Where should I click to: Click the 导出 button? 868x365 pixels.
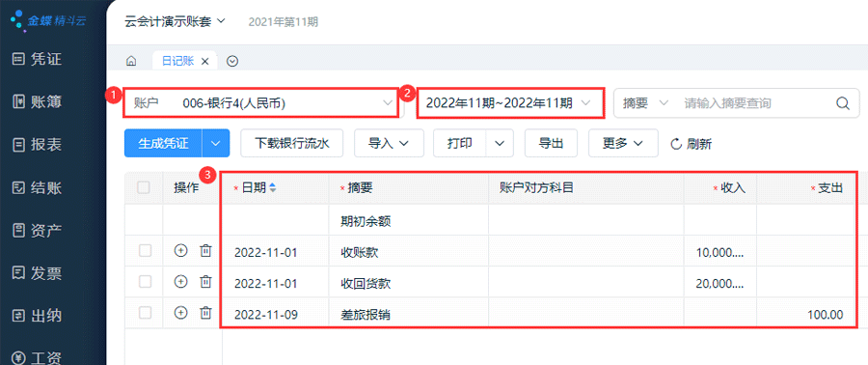tap(551, 144)
